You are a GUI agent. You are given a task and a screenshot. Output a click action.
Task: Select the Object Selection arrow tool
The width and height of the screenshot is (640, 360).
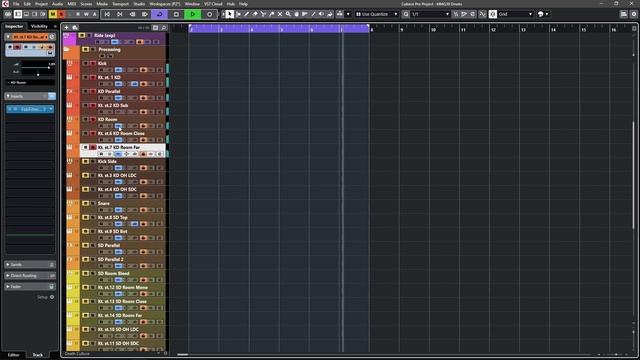pyautogui.click(x=230, y=14)
